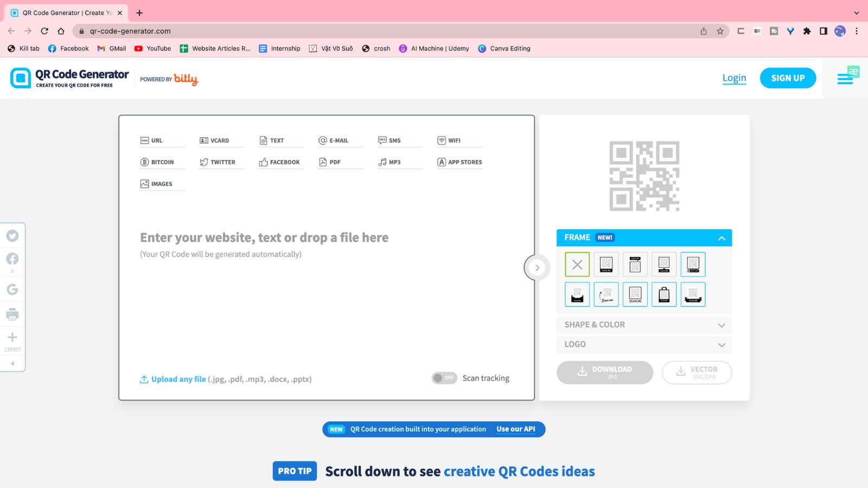
Task: Open a new browser tab
Action: coord(139,12)
